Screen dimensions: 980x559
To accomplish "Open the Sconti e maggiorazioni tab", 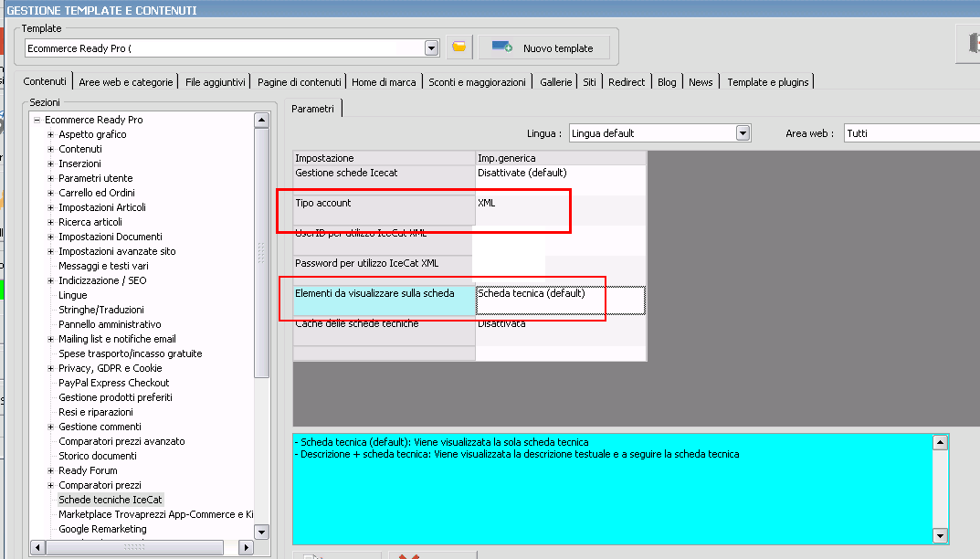I will click(477, 82).
